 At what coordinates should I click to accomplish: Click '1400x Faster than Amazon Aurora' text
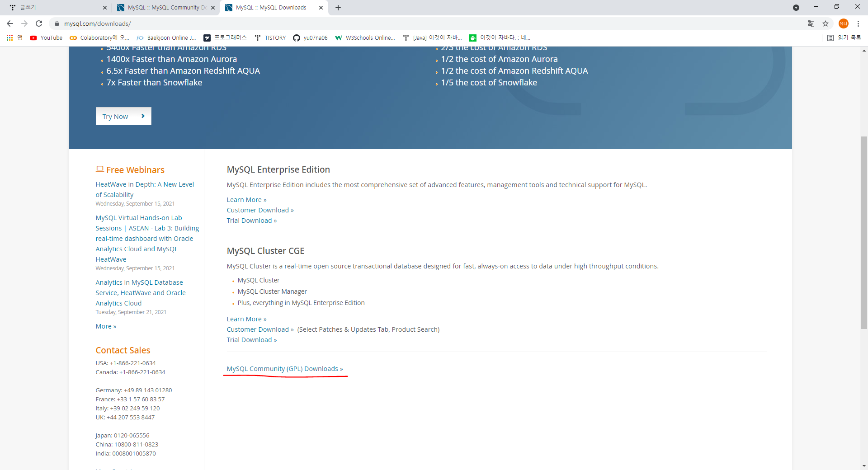[x=172, y=59]
